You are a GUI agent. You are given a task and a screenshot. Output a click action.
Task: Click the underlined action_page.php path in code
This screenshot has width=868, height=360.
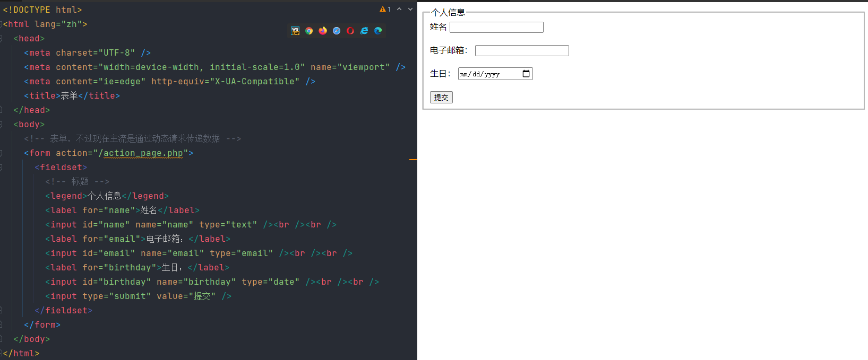(143, 153)
